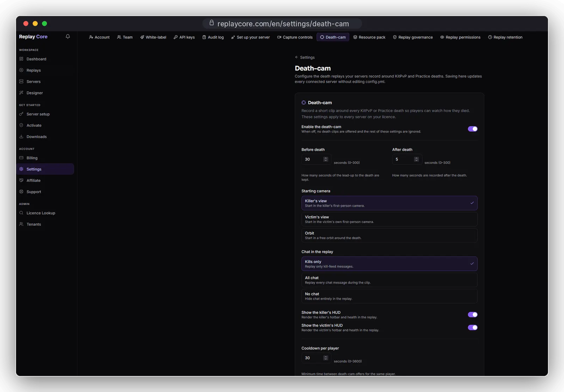Select No chat replay option
This screenshot has height=392, width=564.
pos(389,296)
